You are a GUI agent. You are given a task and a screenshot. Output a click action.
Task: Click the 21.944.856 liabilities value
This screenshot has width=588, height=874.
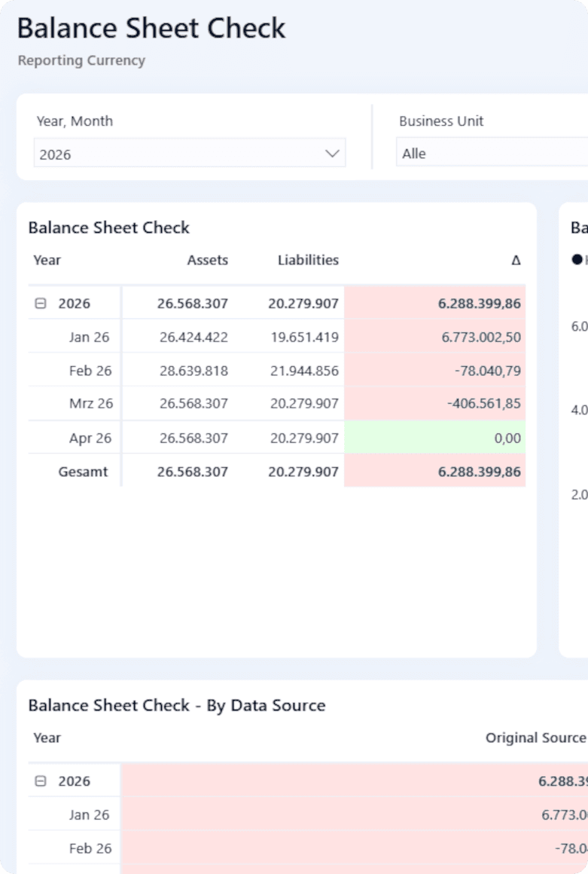tap(304, 371)
